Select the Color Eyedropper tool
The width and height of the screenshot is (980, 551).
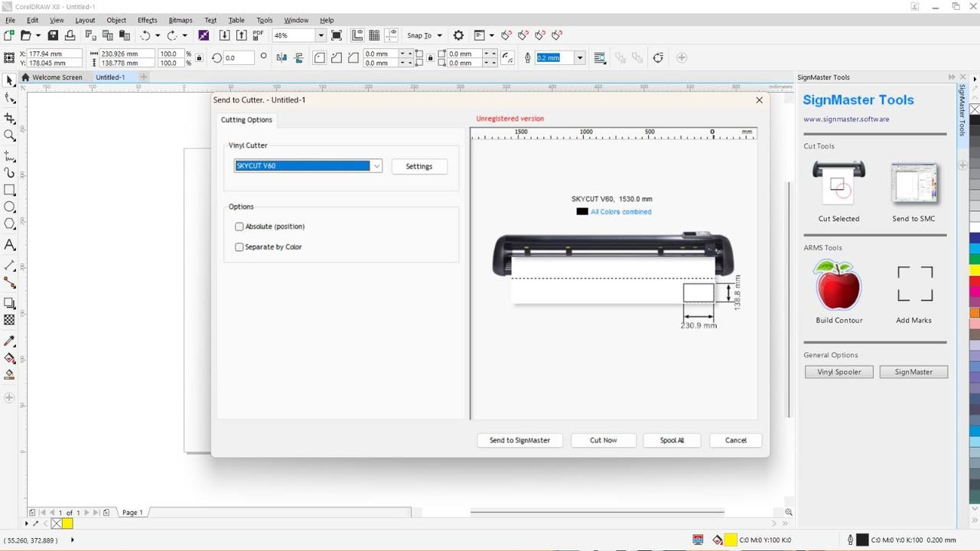point(9,341)
